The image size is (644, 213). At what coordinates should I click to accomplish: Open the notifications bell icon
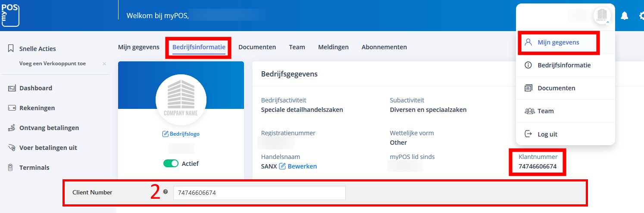pos(624,16)
